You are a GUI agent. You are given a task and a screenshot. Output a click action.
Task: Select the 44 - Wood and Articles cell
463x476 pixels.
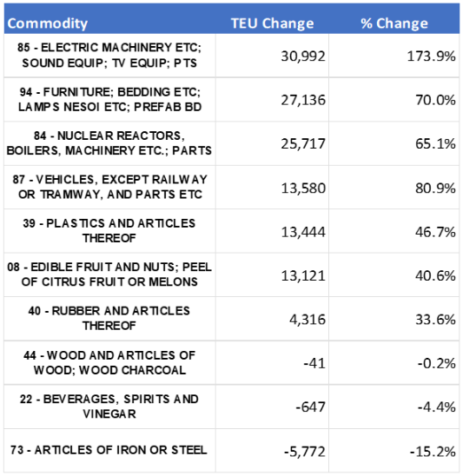point(109,363)
